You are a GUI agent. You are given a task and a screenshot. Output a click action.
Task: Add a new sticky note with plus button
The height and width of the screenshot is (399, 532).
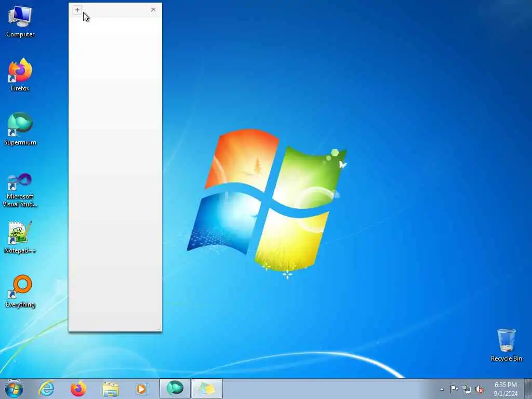coord(77,10)
